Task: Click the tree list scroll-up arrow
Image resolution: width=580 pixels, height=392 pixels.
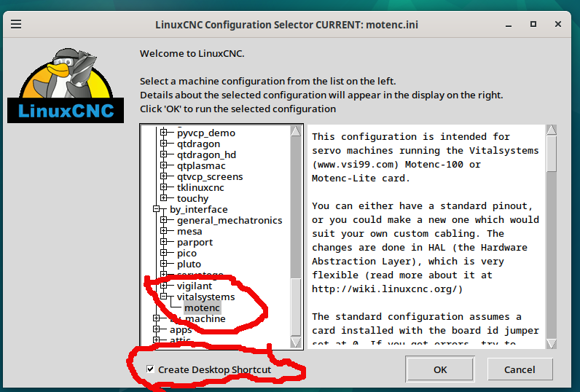Action: coord(296,130)
